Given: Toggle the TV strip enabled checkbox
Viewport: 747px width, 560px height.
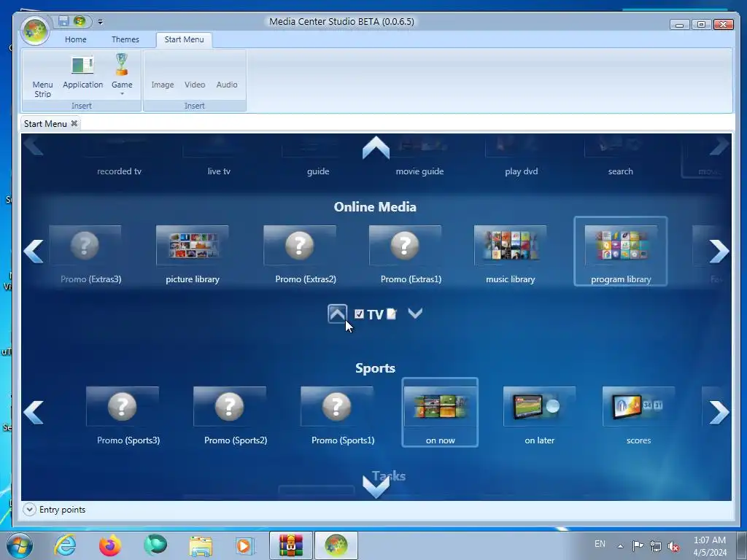Looking at the screenshot, I should click(x=359, y=314).
